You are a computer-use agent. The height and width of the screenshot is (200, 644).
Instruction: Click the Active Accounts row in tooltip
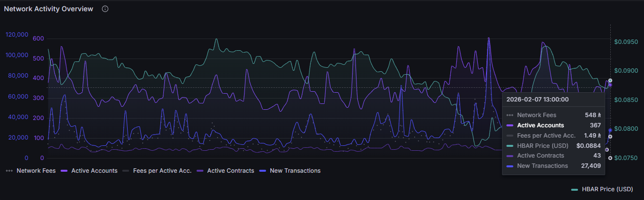click(x=554, y=125)
